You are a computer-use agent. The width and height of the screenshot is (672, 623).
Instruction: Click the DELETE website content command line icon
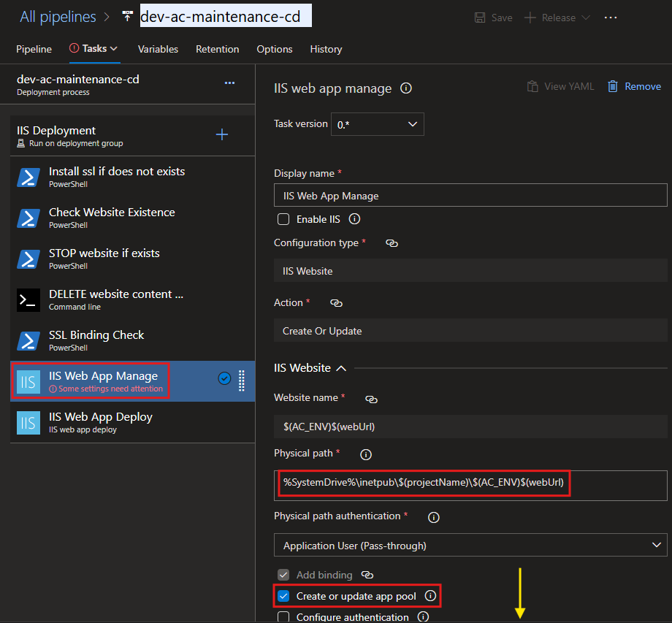[x=28, y=300]
